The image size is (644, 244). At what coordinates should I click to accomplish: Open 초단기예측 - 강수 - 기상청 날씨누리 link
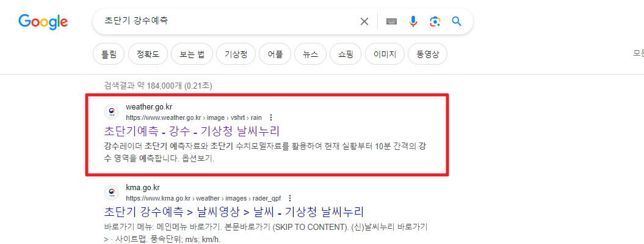(x=192, y=131)
